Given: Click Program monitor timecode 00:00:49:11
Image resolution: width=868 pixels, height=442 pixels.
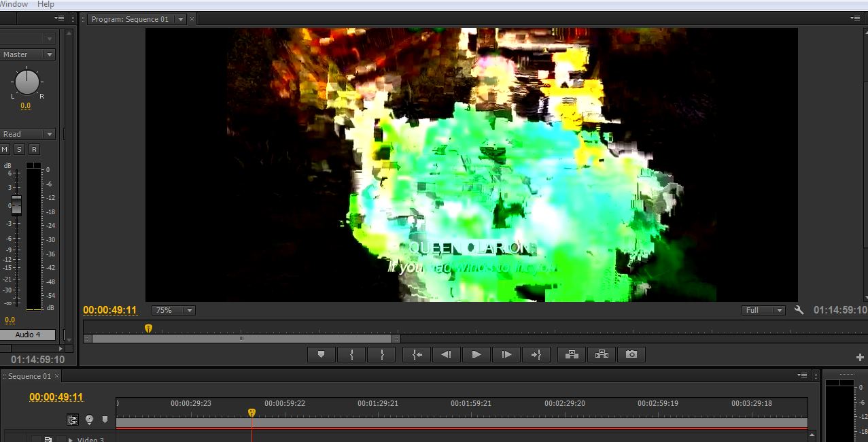Looking at the screenshot, I should [110, 310].
